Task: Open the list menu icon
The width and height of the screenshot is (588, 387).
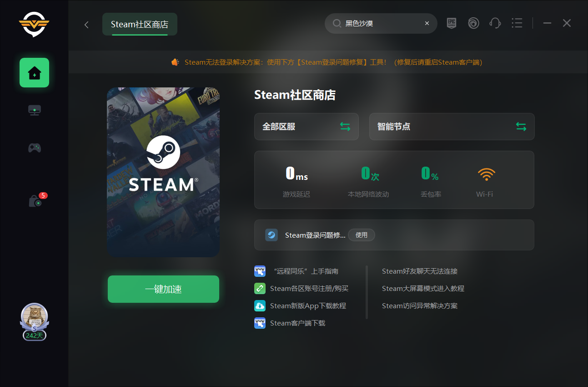Action: tap(517, 23)
